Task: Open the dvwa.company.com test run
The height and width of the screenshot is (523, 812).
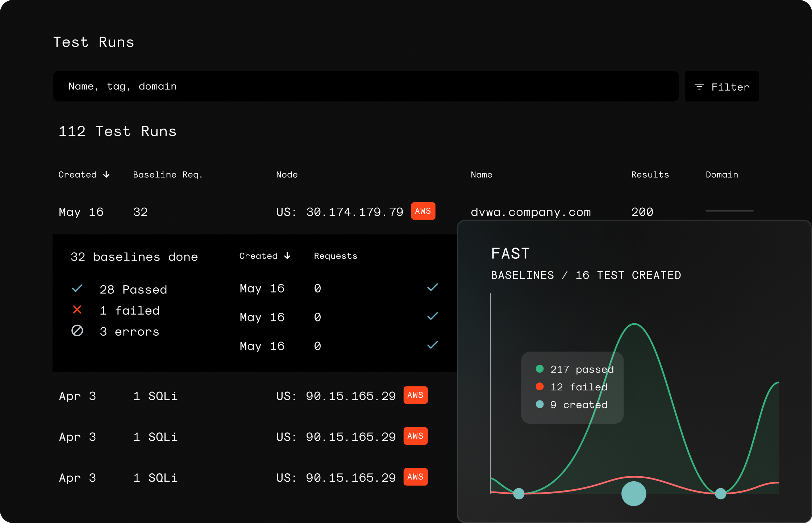Action: (530, 212)
